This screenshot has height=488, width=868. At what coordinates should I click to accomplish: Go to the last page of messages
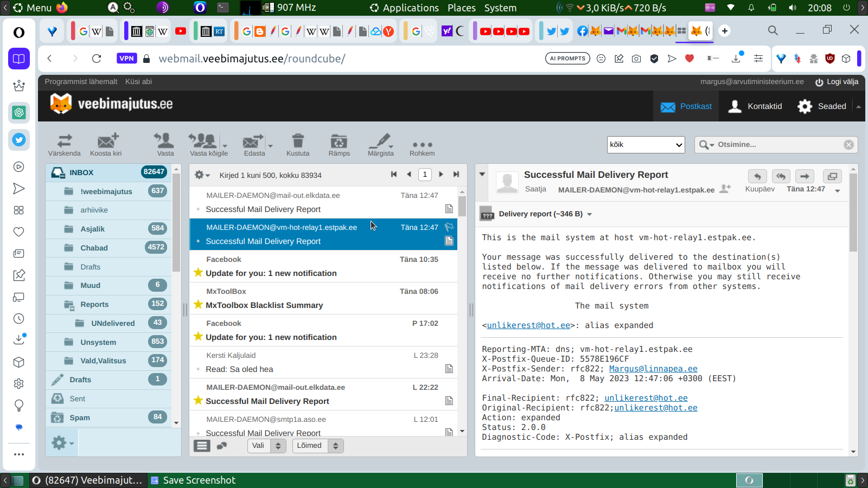(x=456, y=174)
